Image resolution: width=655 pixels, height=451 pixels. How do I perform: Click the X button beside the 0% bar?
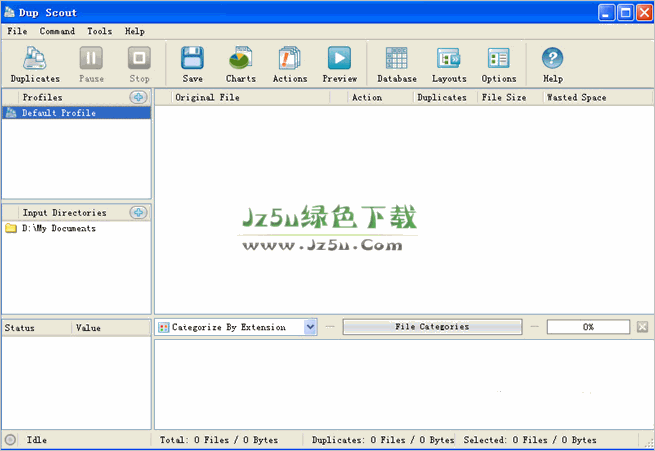click(642, 327)
